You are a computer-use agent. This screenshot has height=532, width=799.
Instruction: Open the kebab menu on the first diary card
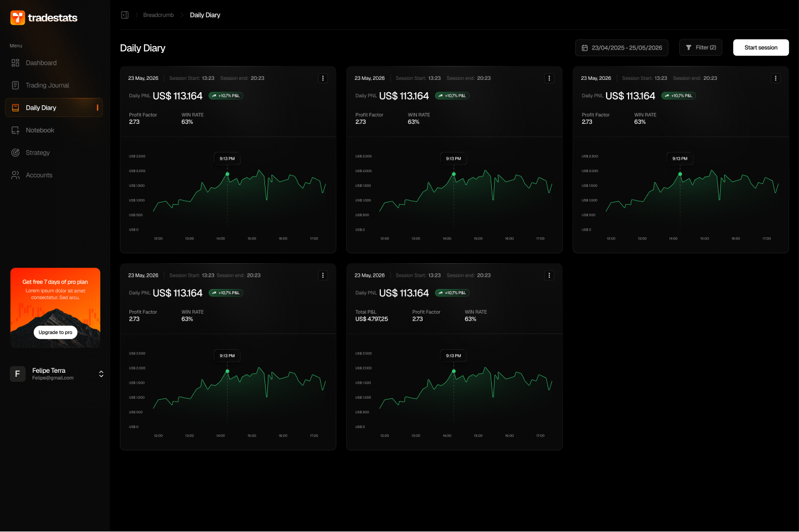[323, 78]
